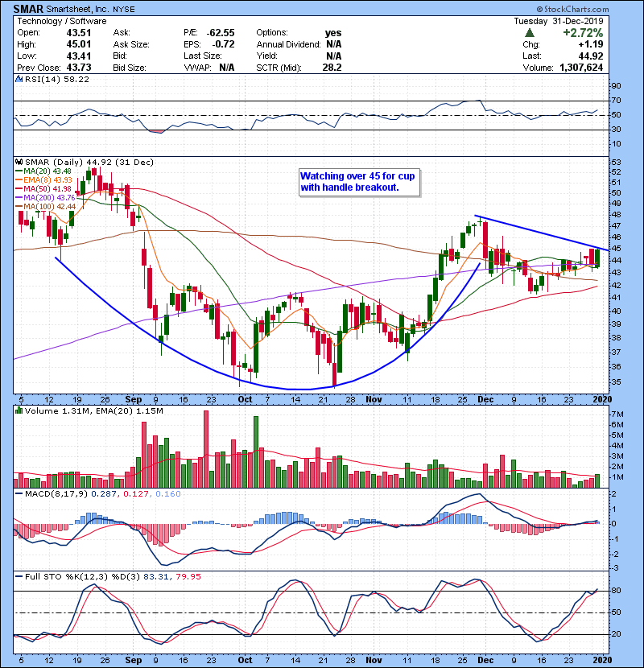Click the Volume value 1,307,624

581,68
